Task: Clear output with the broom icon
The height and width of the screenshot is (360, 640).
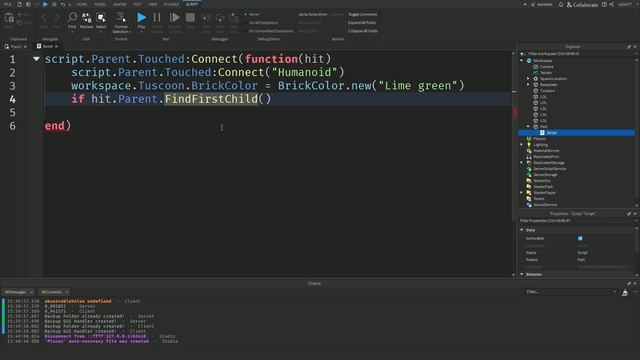Action: pyautogui.click(x=624, y=292)
